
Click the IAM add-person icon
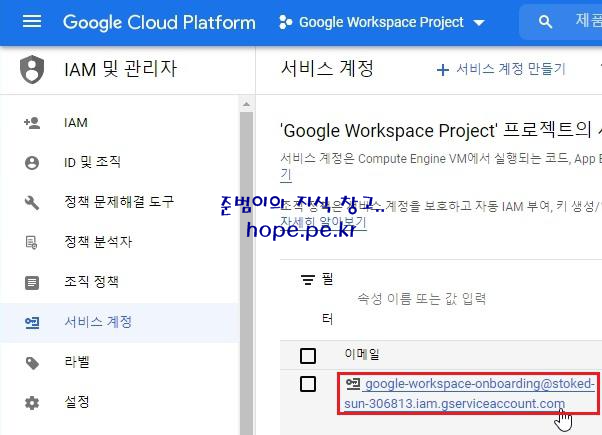[x=32, y=123]
